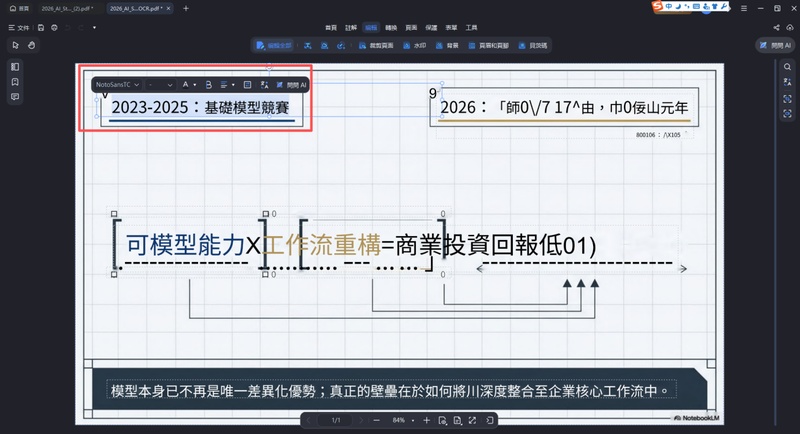Open the font size dropdown in floating toolbar

click(160, 85)
